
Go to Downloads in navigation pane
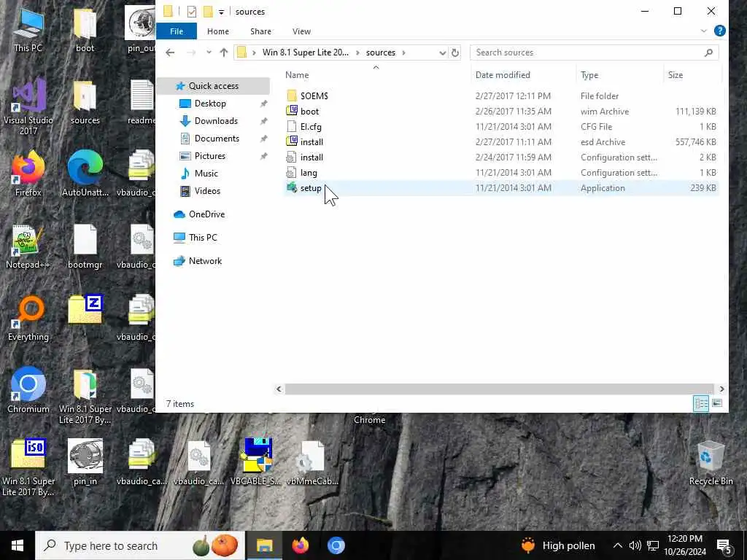[x=215, y=121]
